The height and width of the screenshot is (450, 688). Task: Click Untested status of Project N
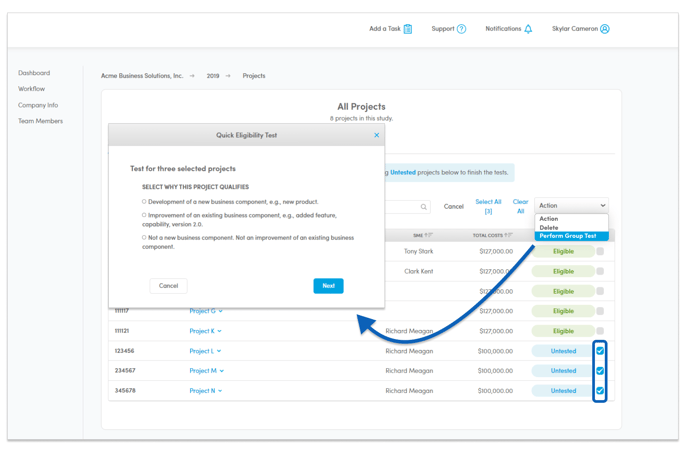[563, 391]
